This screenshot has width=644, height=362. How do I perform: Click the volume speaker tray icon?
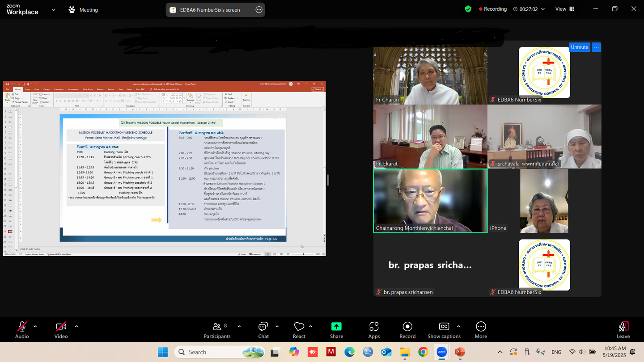point(581,352)
